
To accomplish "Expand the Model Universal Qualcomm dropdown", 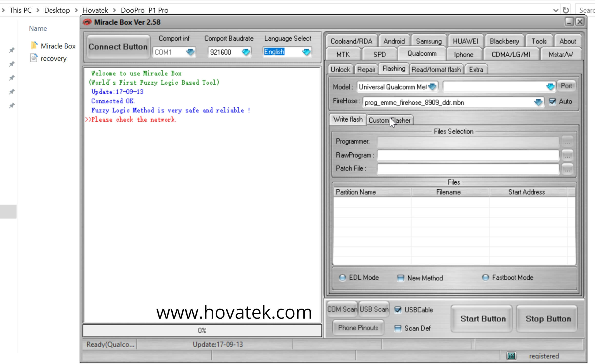I will [432, 87].
